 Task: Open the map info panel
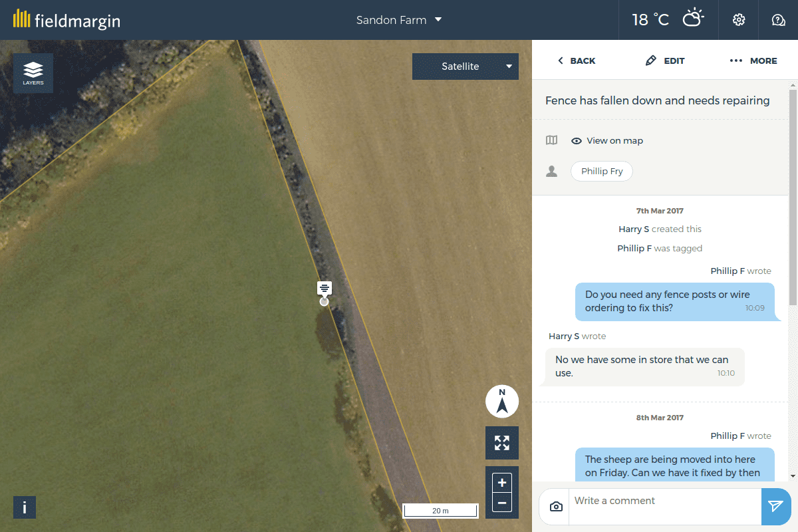pyautogui.click(x=24, y=507)
